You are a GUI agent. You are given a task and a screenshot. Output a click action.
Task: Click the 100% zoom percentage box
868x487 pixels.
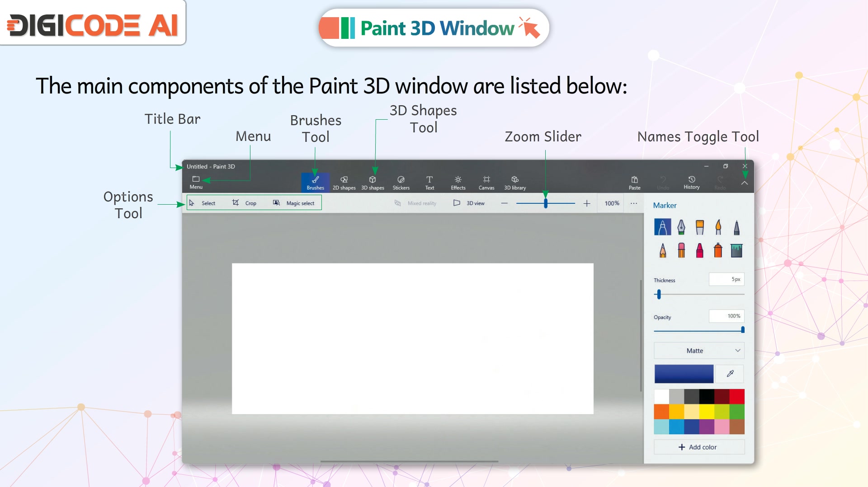pos(612,203)
